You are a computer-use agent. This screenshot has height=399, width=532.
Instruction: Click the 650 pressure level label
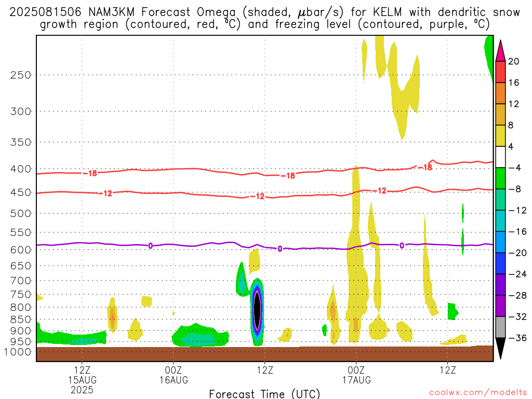20,265
